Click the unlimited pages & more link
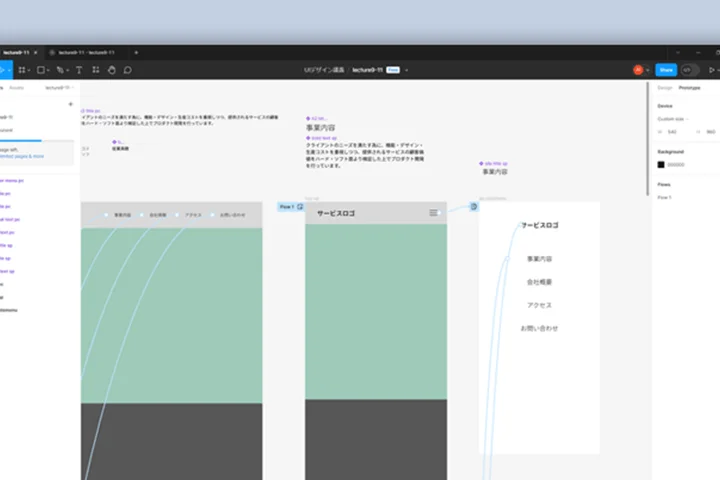 (22, 156)
